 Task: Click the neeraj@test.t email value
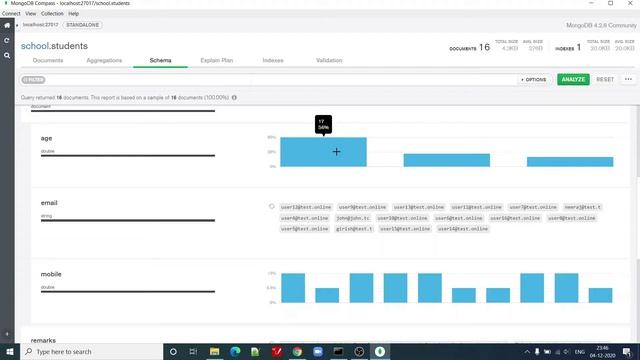pos(582,207)
